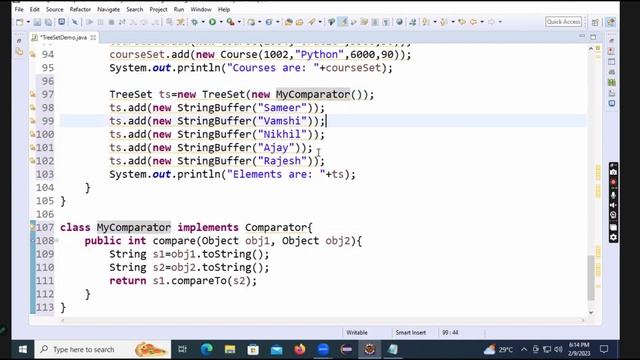Click the New Java Class icon

[269, 22]
